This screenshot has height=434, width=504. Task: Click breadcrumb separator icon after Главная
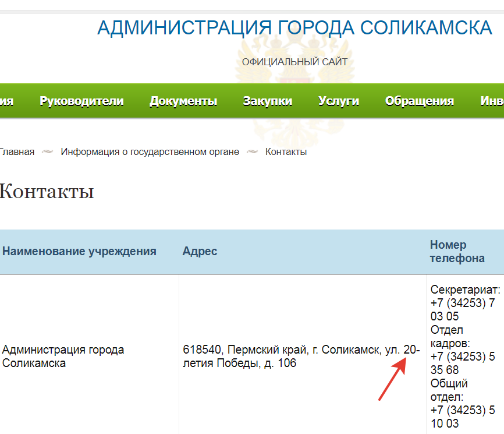[48, 152]
